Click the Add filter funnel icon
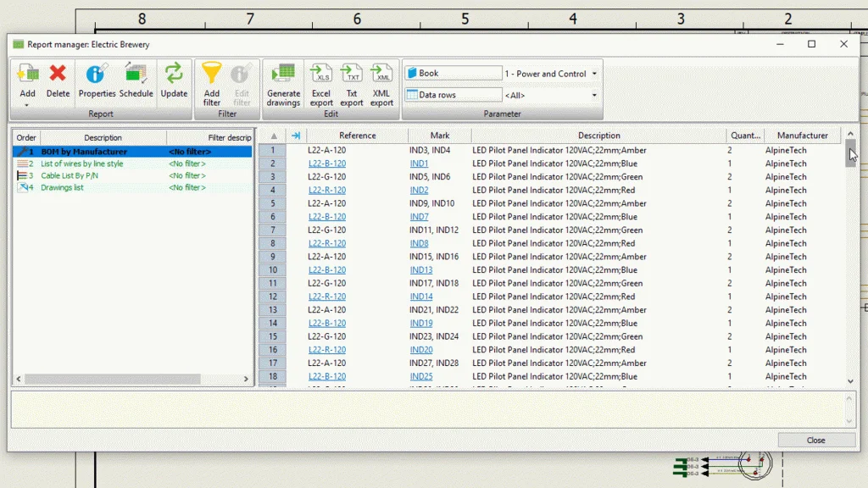Screen dimensions: 868x488 211,78
